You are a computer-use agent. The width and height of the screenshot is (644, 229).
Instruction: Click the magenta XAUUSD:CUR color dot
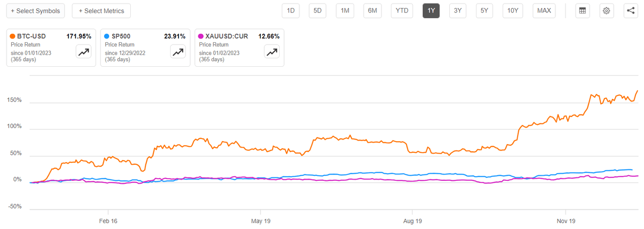pyautogui.click(x=202, y=37)
